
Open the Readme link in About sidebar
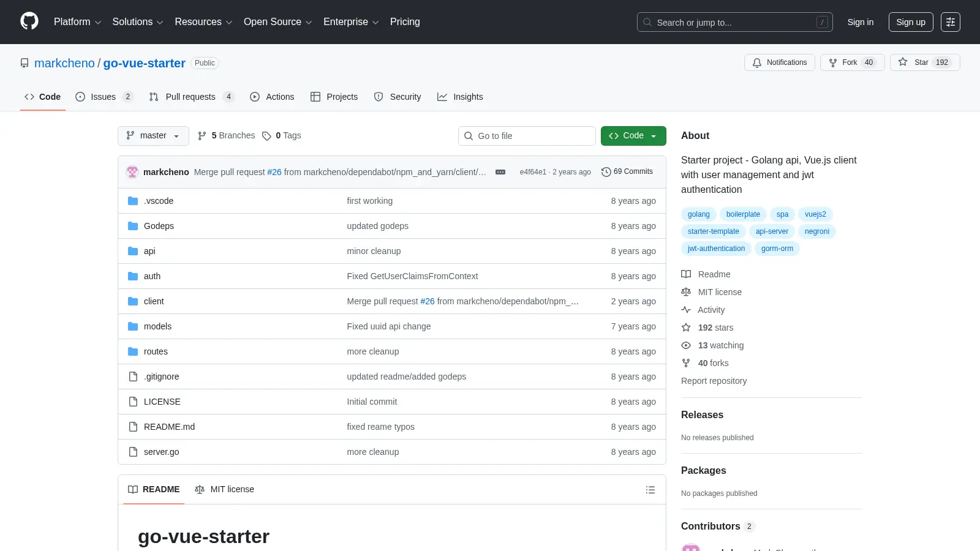(x=706, y=274)
